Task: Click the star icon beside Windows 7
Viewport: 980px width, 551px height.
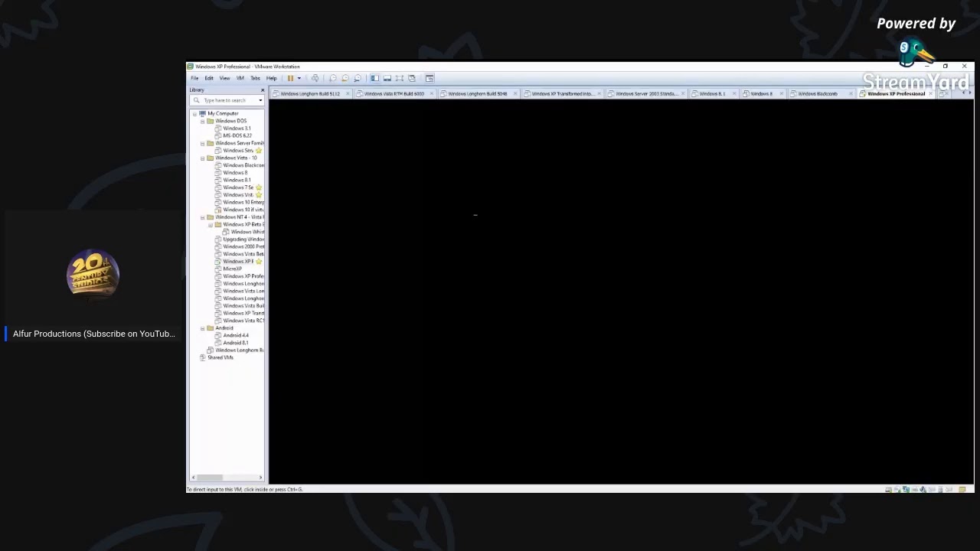Action: [259, 187]
